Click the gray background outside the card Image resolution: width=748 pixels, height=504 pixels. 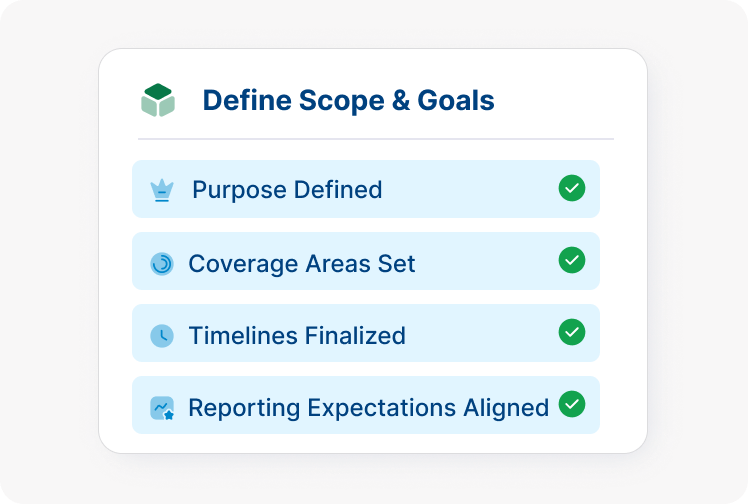pos(50,250)
